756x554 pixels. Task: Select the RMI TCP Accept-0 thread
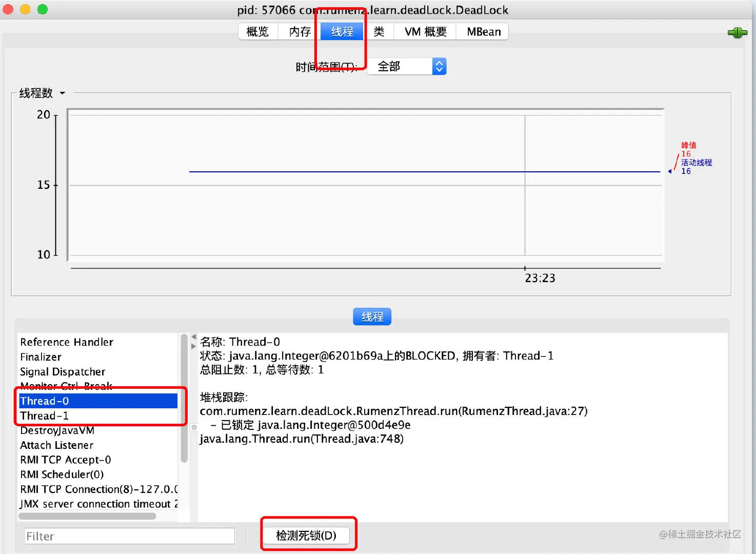tap(98, 460)
